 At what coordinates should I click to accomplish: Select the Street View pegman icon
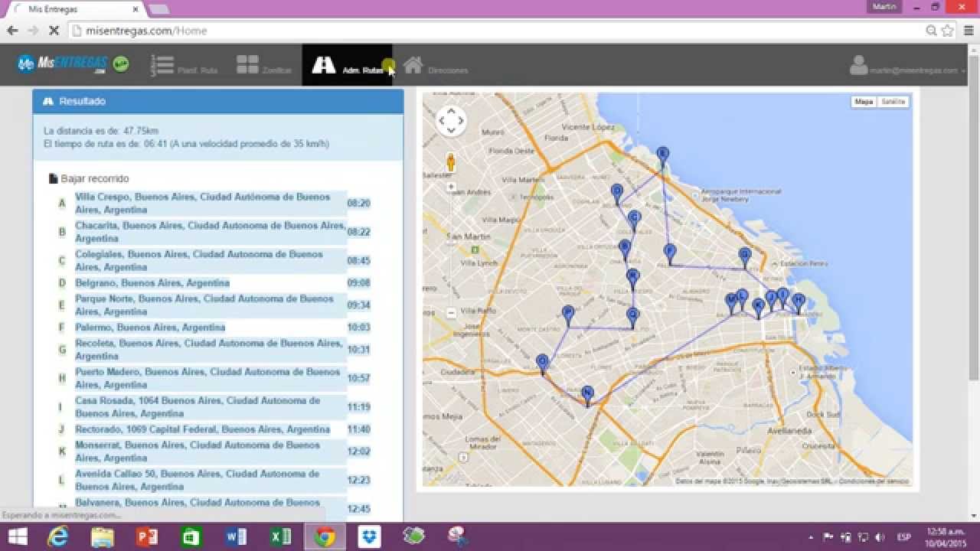[451, 162]
